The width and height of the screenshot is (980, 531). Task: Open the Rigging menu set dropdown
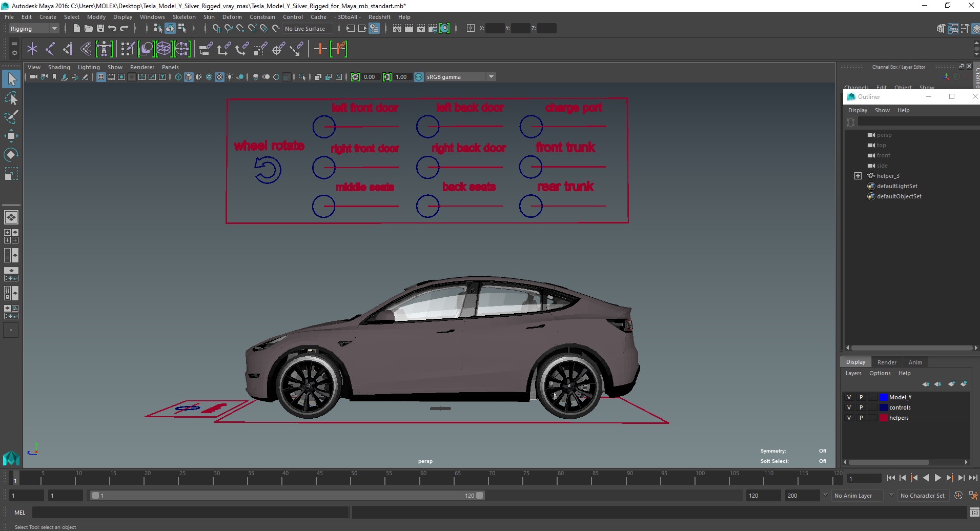click(34, 29)
